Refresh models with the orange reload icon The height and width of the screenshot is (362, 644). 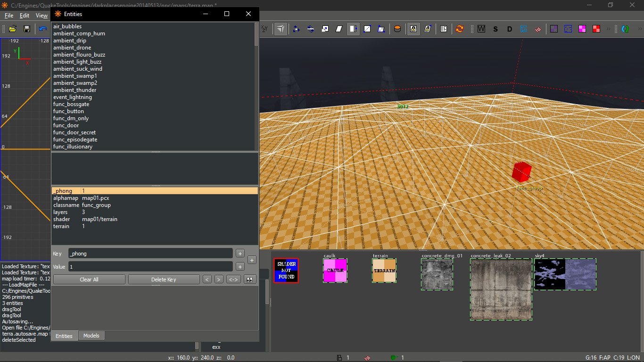tap(460, 29)
